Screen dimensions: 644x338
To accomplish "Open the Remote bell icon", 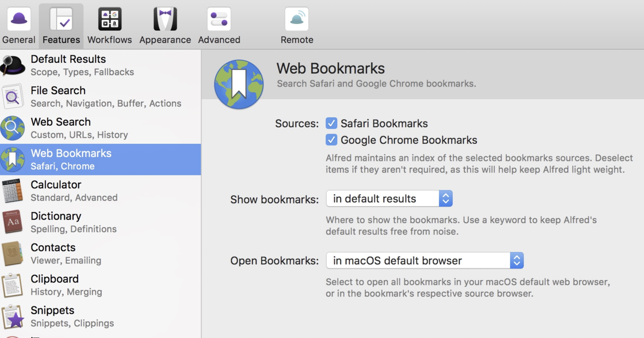I will pyautogui.click(x=297, y=19).
